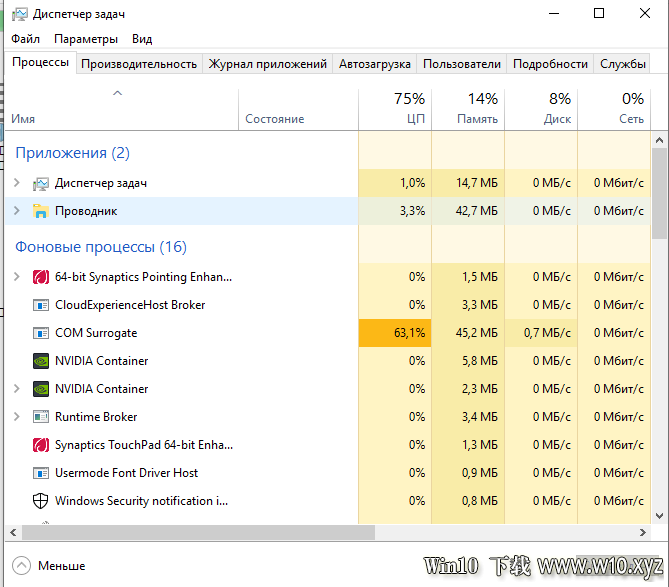The width and height of the screenshot is (669, 587).
Task: Expand the Диспетчер задач process entry
Action: tap(17, 183)
